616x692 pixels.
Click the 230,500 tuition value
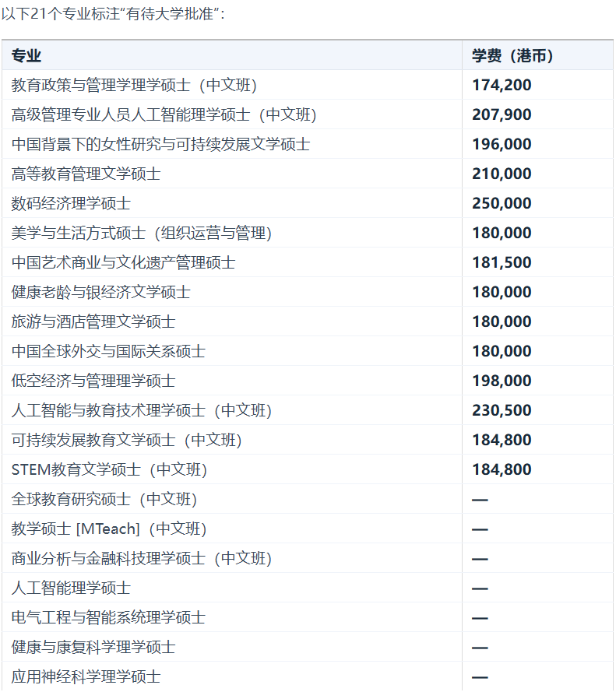pyautogui.click(x=502, y=410)
